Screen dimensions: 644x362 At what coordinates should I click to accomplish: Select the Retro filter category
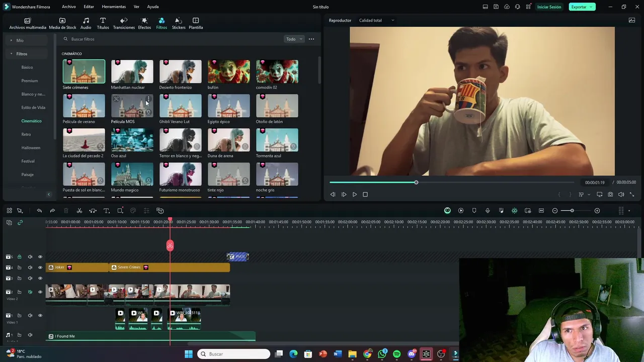(26, 134)
